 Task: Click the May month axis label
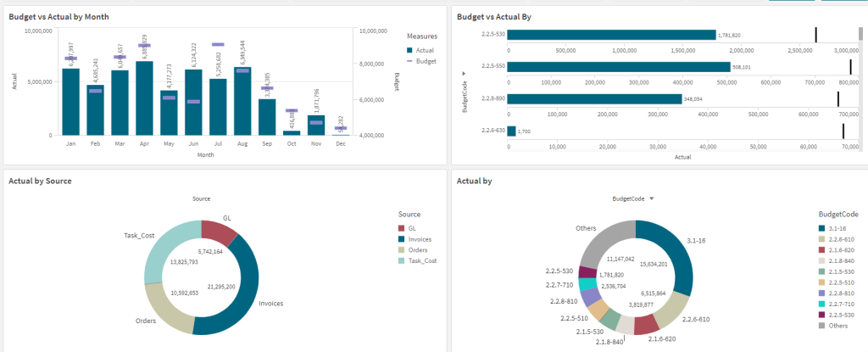click(169, 143)
